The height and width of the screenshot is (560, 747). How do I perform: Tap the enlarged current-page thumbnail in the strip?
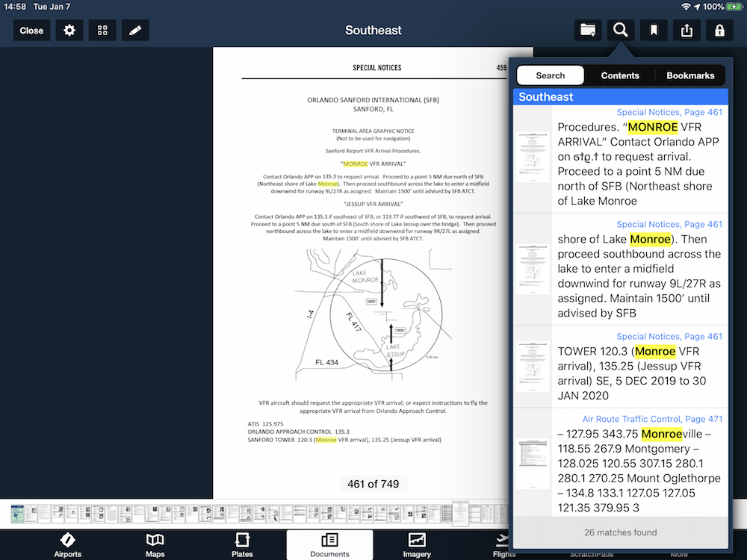pyautogui.click(x=460, y=514)
